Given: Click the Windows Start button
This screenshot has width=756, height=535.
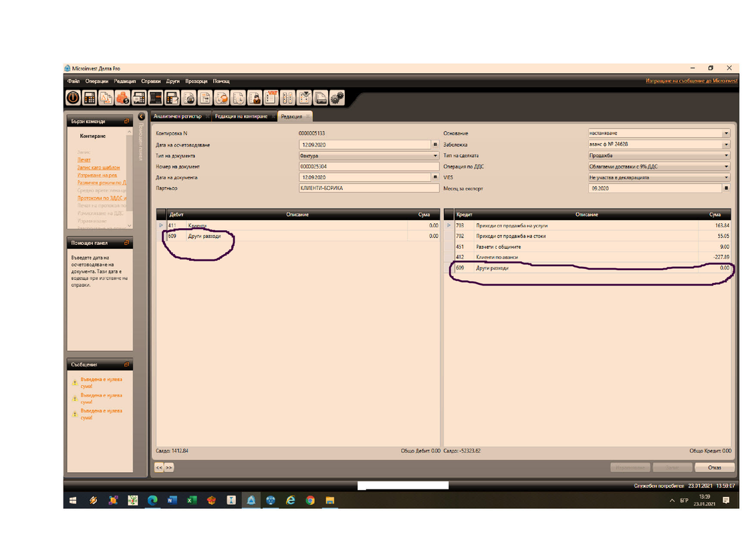Looking at the screenshot, I should point(73,500).
